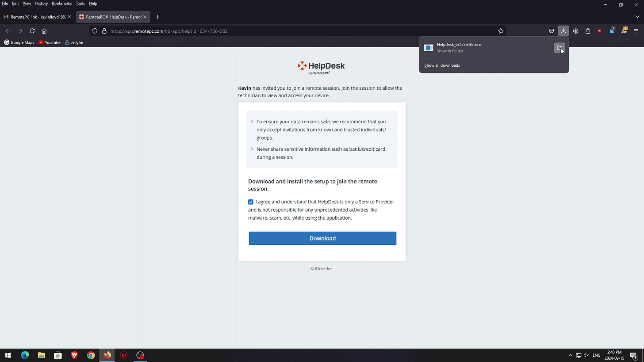The height and width of the screenshot is (362, 644).
Task: Select the Firefox taskbar icon
Action: click(x=107, y=355)
